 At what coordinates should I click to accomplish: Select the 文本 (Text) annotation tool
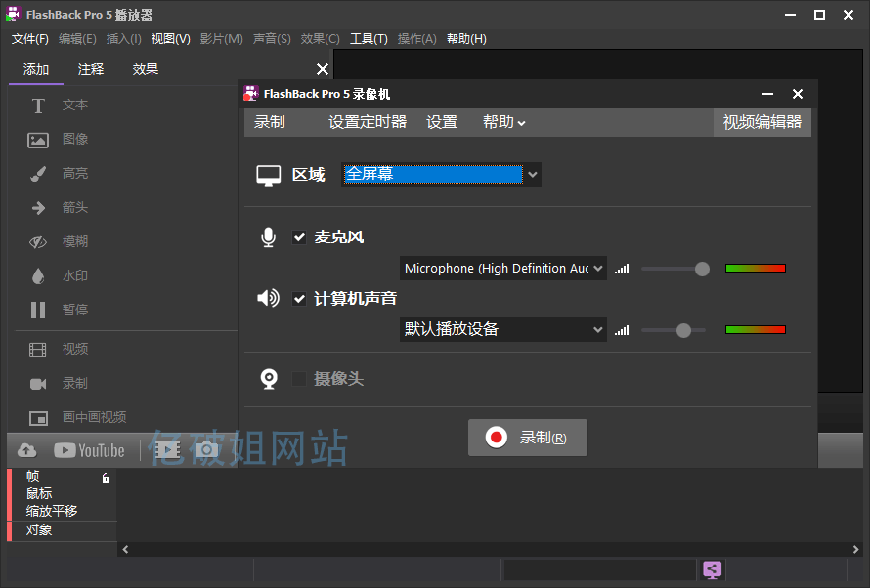73,105
